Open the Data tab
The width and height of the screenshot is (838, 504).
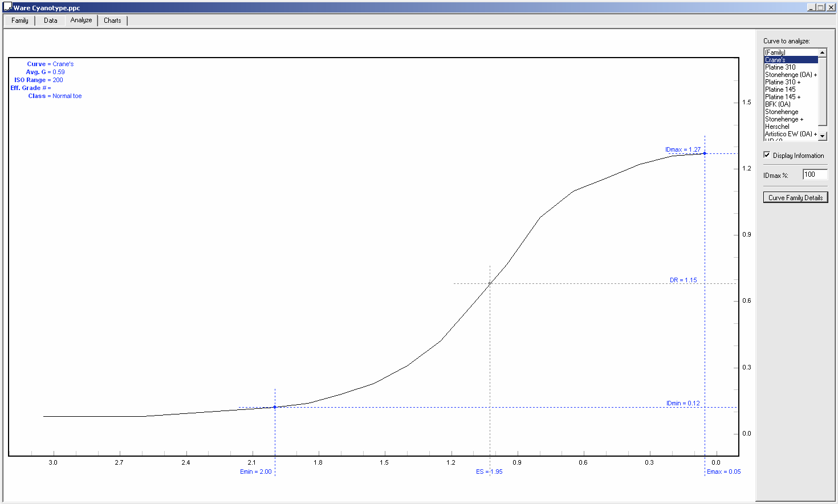coord(51,21)
